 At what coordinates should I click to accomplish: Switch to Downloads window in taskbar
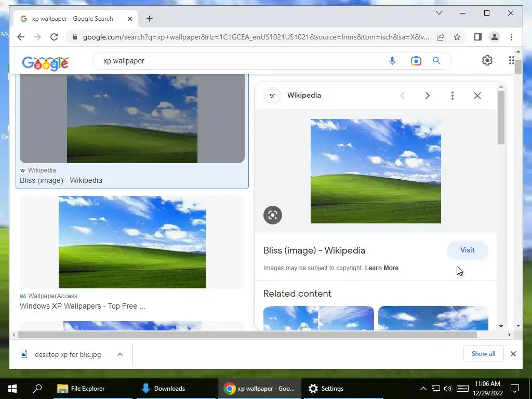pyautogui.click(x=176, y=389)
